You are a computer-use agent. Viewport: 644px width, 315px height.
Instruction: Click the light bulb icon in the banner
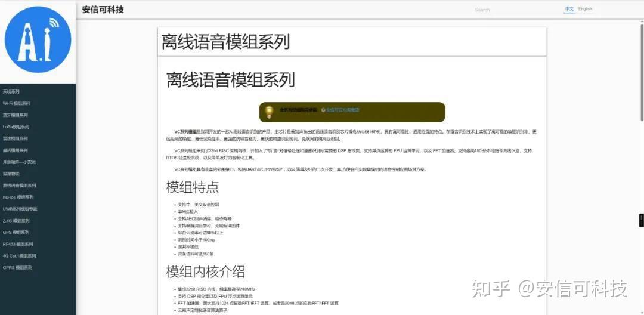pyautogui.click(x=269, y=112)
